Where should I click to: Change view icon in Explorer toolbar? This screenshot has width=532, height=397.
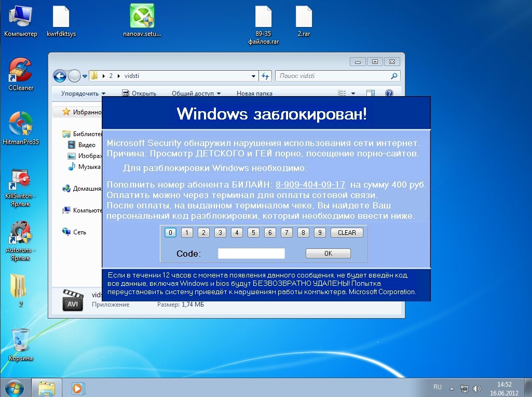pos(342,93)
